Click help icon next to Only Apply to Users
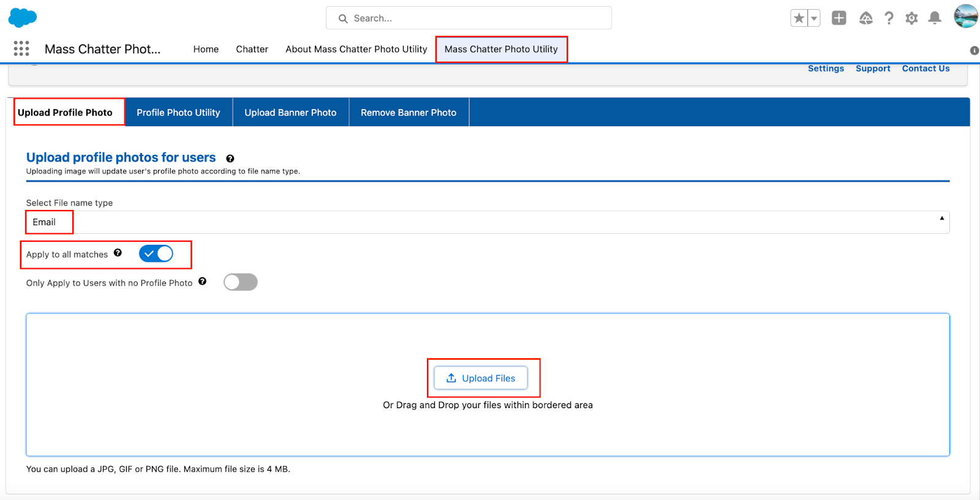980x500 pixels. (202, 282)
